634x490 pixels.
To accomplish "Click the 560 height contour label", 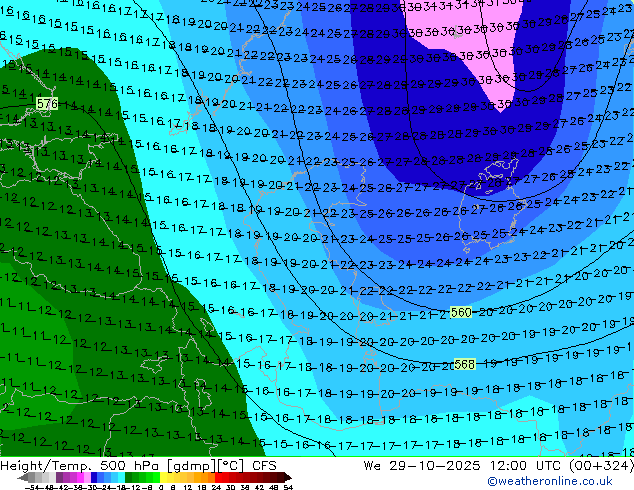I will click(x=461, y=312).
